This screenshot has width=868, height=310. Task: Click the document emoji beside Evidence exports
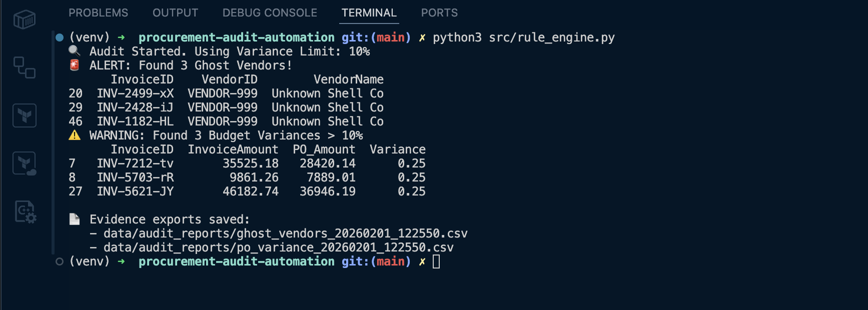pyautogui.click(x=75, y=219)
